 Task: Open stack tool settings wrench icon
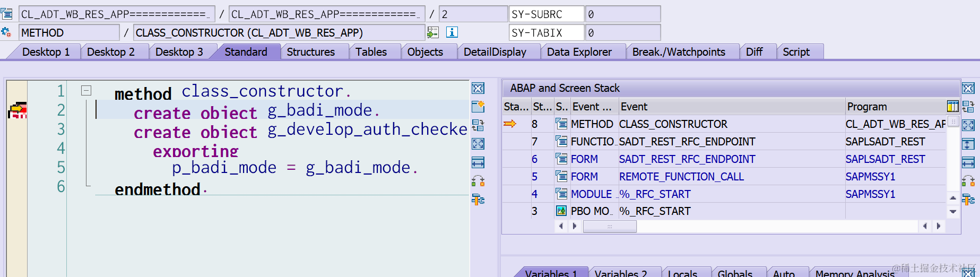[968, 200]
